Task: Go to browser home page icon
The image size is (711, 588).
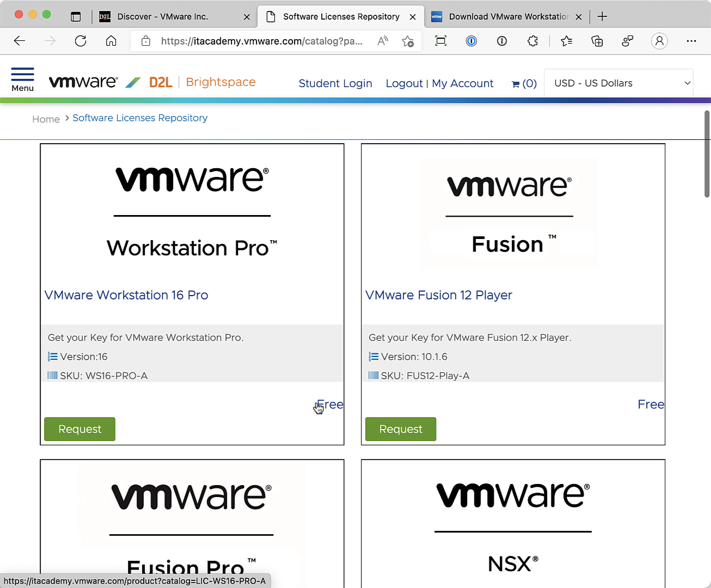Action: 111,41
